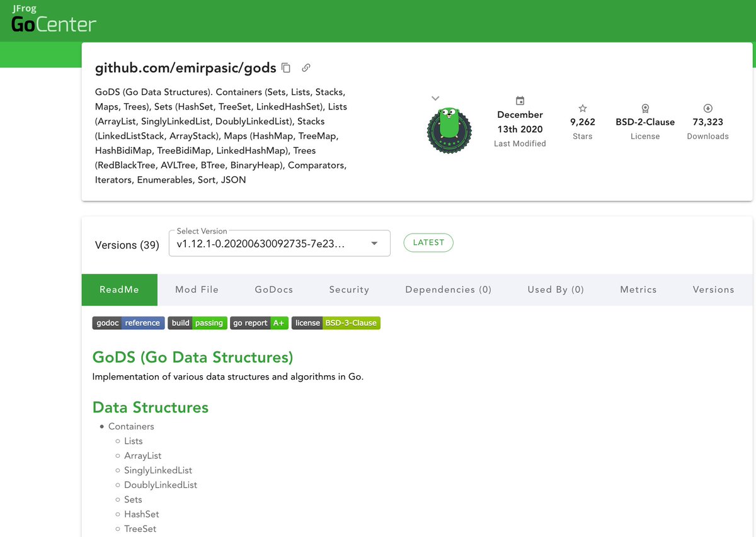Click the license BSD-3-Clause badge
The height and width of the screenshot is (537, 756).
tap(336, 323)
